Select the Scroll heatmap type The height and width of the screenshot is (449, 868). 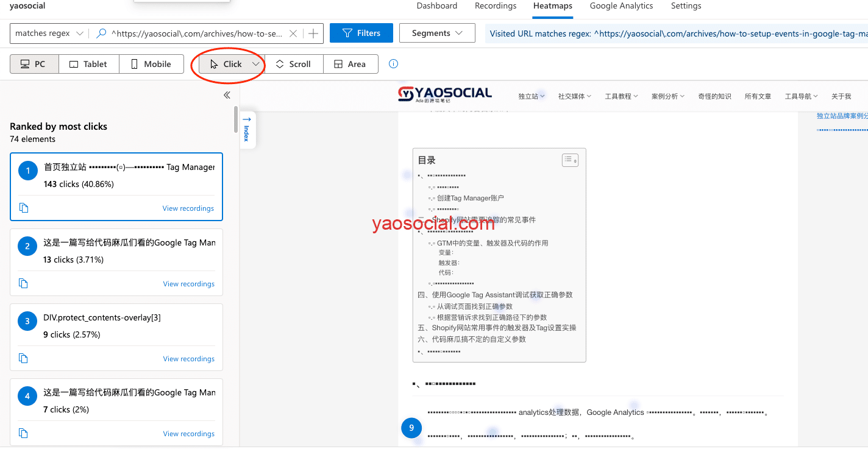click(293, 64)
